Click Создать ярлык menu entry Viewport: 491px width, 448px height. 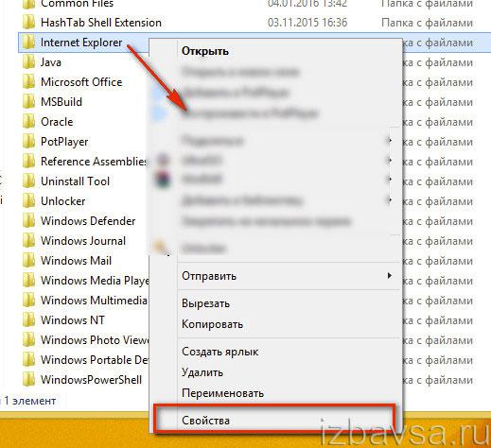(x=220, y=352)
